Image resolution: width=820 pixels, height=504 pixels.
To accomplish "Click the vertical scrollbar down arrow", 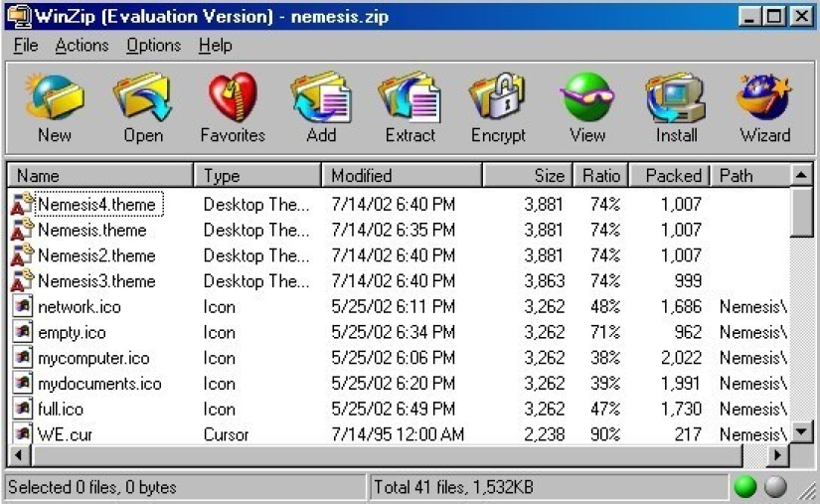I will click(801, 433).
